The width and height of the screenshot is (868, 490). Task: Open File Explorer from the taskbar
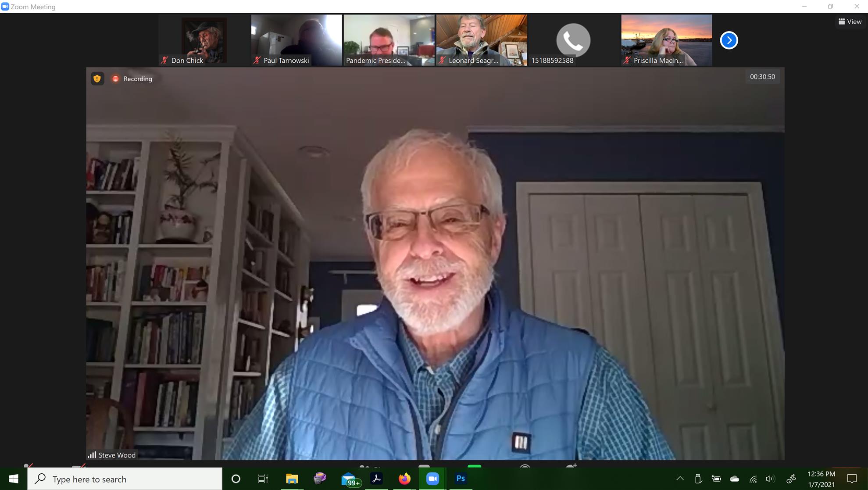(292, 479)
